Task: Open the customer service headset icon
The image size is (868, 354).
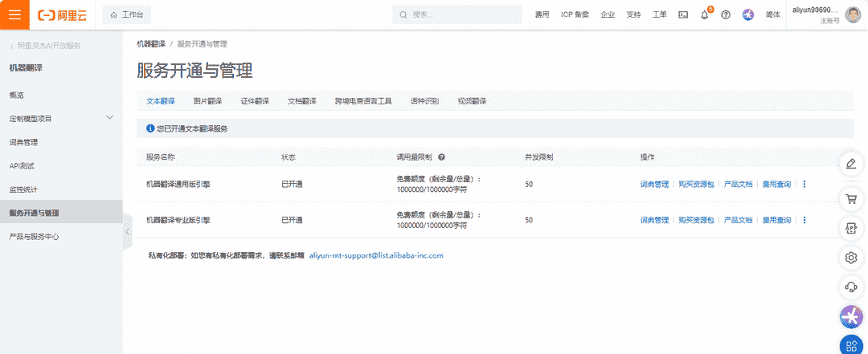Action: coord(851,287)
